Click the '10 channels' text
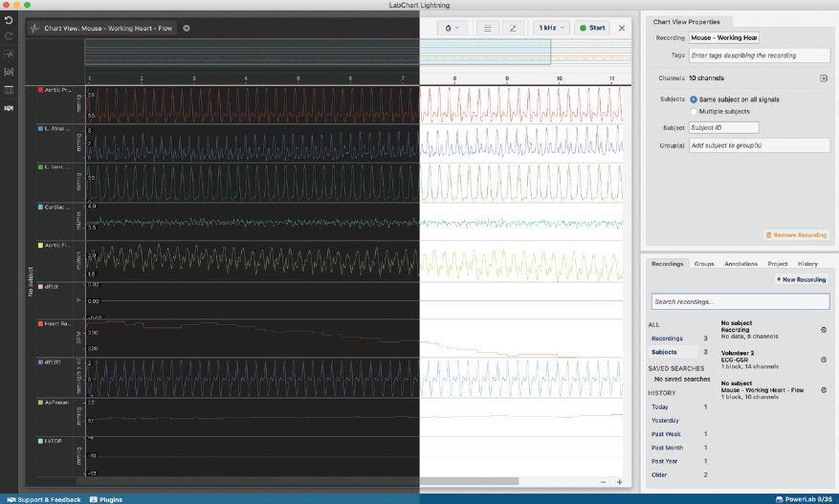Viewport: 839px width, 504px height. pos(706,78)
